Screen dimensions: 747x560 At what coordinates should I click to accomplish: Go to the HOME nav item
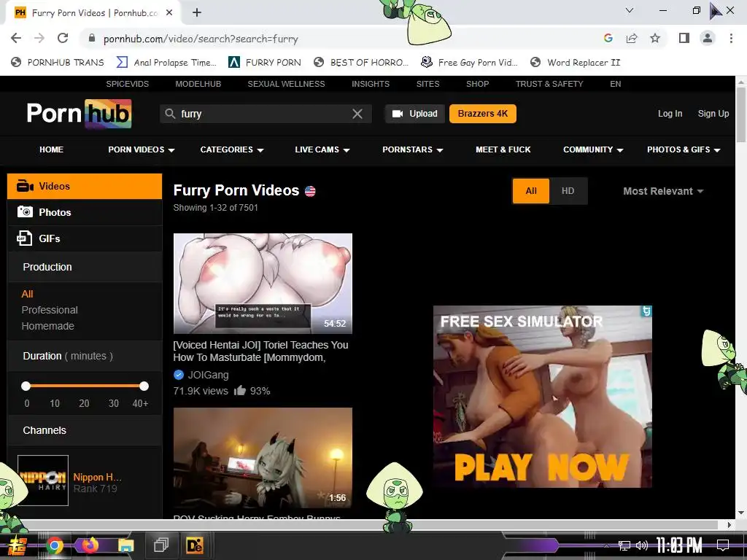[52, 149]
